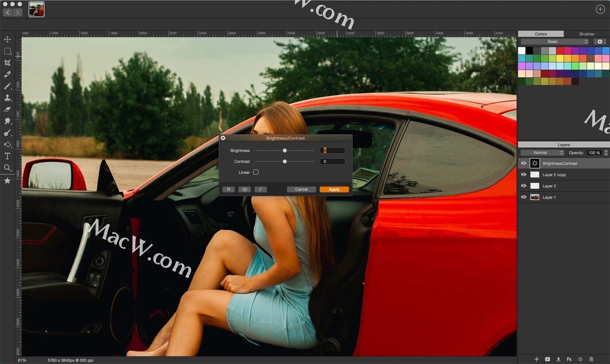The height and width of the screenshot is (364, 610).
Task: Select the document thumbnail in title bar
Action: click(x=36, y=9)
